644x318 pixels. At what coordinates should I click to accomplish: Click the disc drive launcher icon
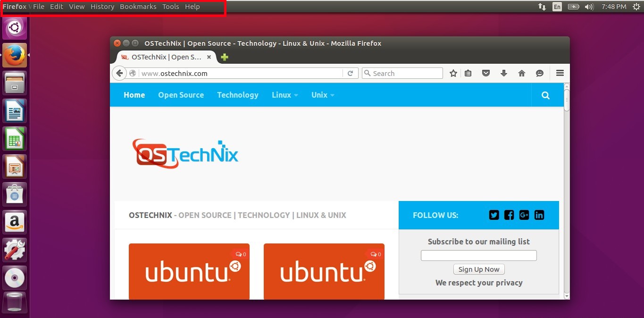click(15, 278)
